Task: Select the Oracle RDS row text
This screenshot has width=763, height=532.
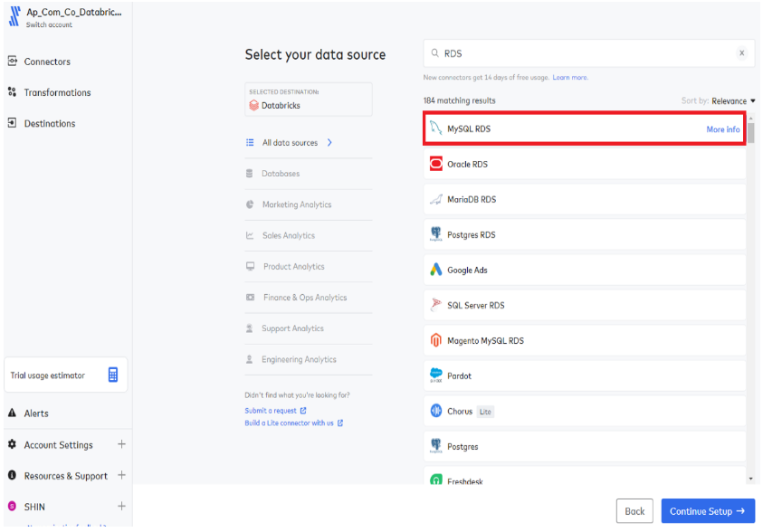Action: point(468,165)
